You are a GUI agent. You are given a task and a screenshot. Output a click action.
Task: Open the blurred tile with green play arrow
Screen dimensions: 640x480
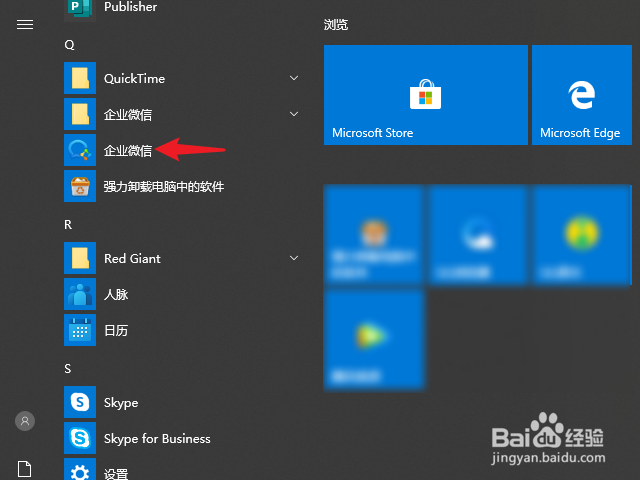click(x=374, y=338)
